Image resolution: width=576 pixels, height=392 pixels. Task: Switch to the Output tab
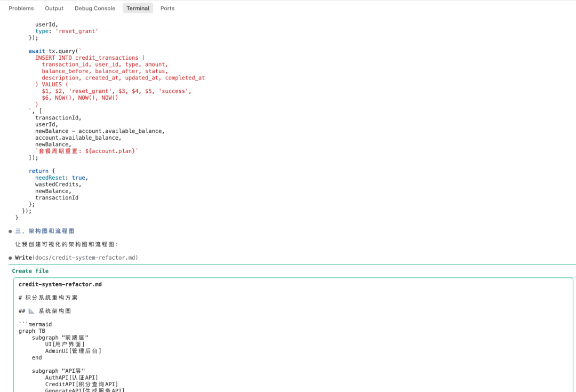tap(54, 8)
